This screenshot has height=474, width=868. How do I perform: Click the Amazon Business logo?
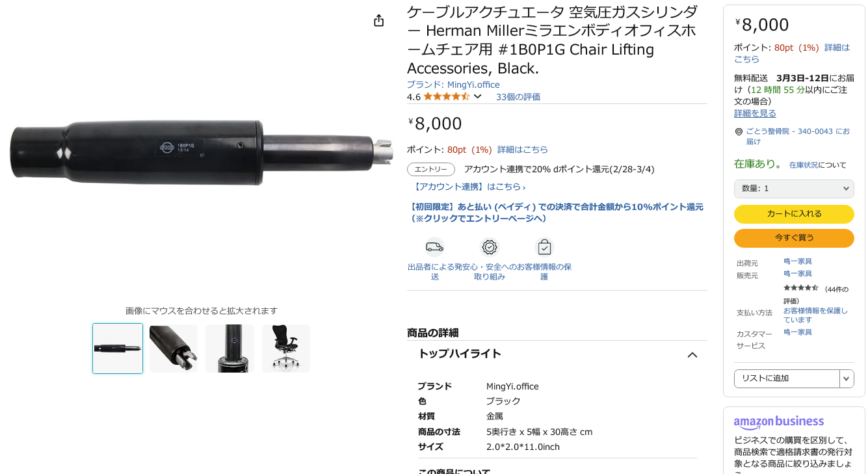(x=779, y=423)
